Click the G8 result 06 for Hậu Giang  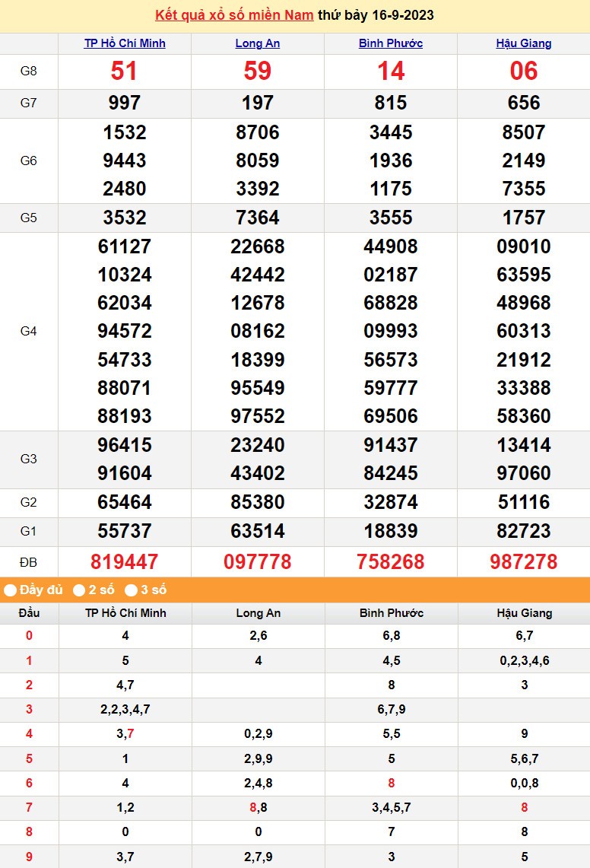[x=524, y=72]
